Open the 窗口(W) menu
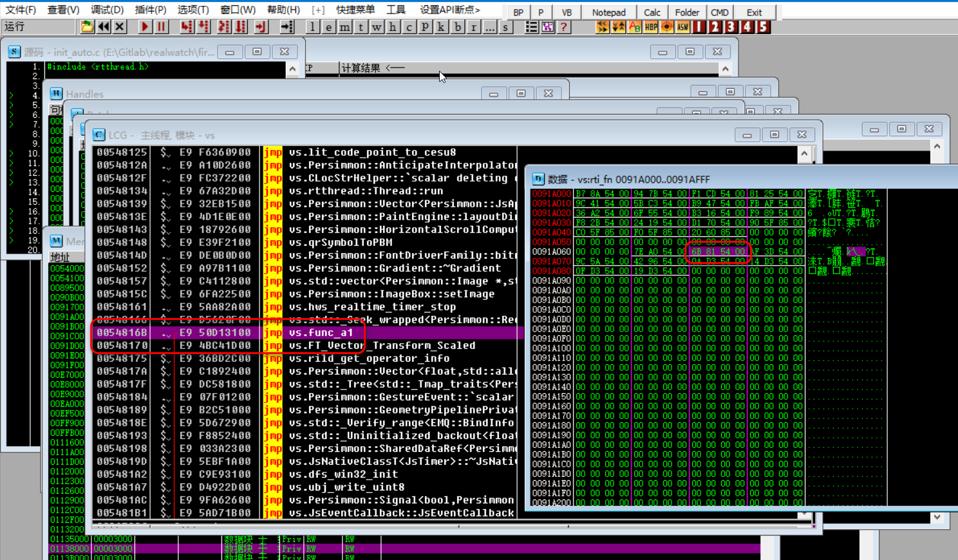958x560 pixels. tap(238, 10)
